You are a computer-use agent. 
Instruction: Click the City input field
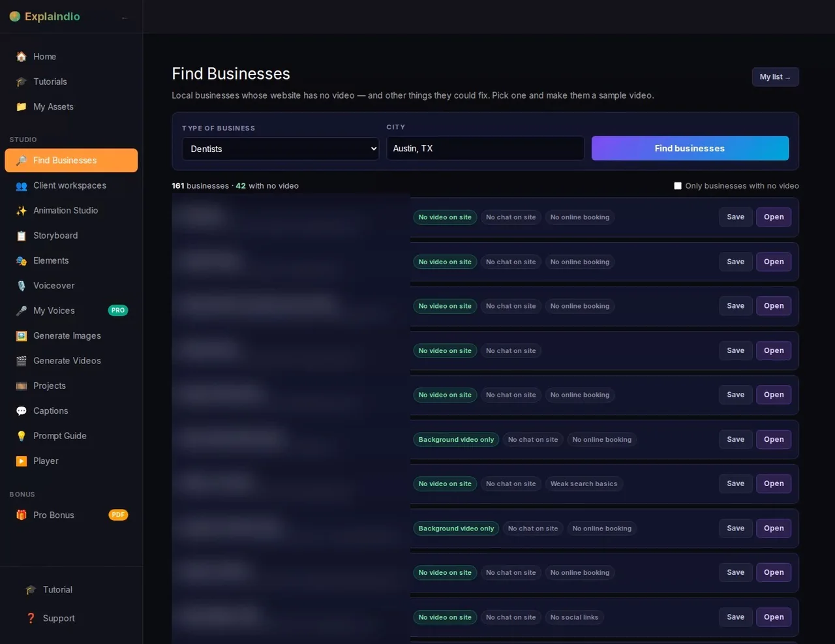click(485, 148)
